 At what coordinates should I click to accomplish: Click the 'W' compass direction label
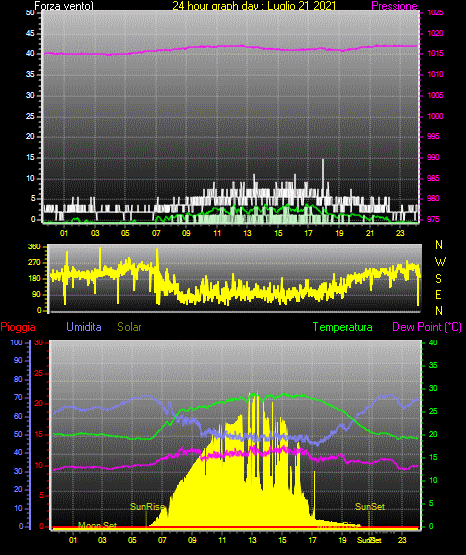(x=440, y=262)
